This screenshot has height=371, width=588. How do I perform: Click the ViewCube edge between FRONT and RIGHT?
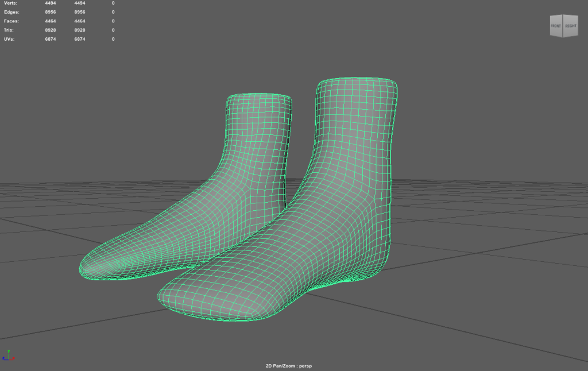(x=563, y=26)
